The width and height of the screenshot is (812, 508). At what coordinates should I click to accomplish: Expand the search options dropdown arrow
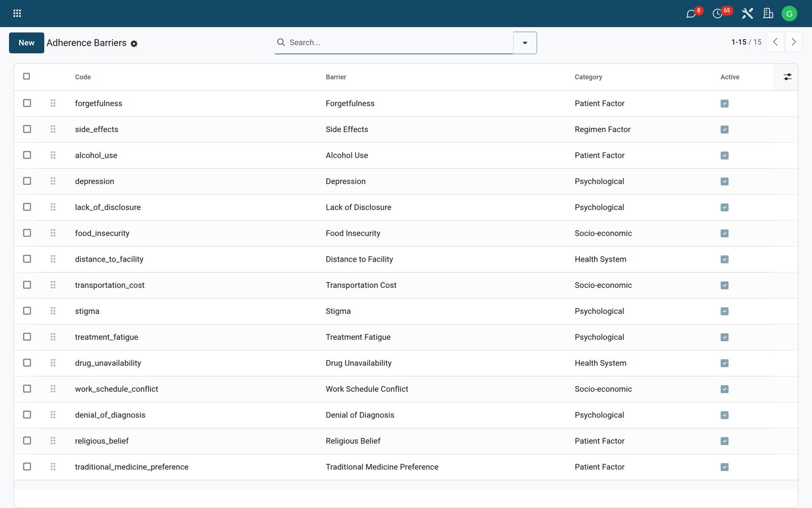pos(525,43)
